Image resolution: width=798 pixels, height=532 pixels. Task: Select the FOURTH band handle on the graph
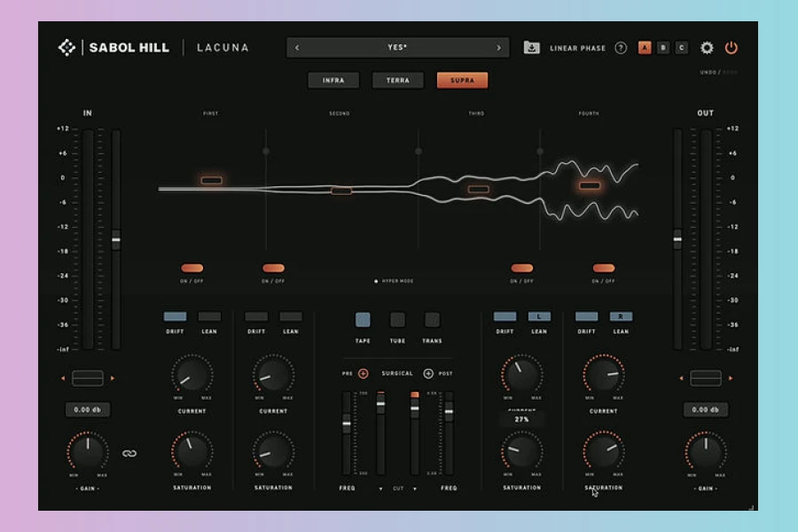pos(590,185)
